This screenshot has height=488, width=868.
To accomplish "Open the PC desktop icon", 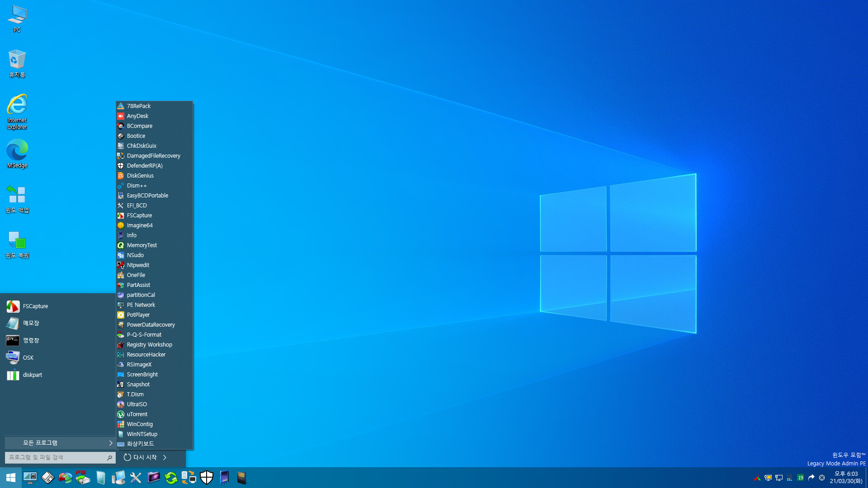I will pyautogui.click(x=17, y=19).
